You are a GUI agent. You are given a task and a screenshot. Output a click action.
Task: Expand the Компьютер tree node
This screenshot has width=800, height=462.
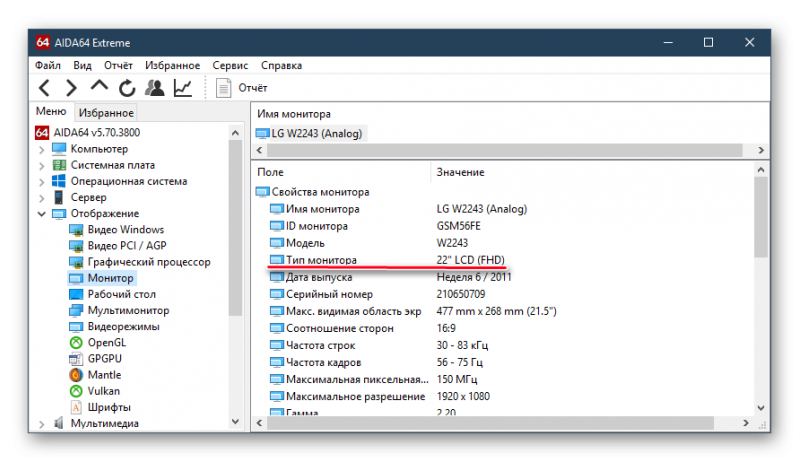42,150
